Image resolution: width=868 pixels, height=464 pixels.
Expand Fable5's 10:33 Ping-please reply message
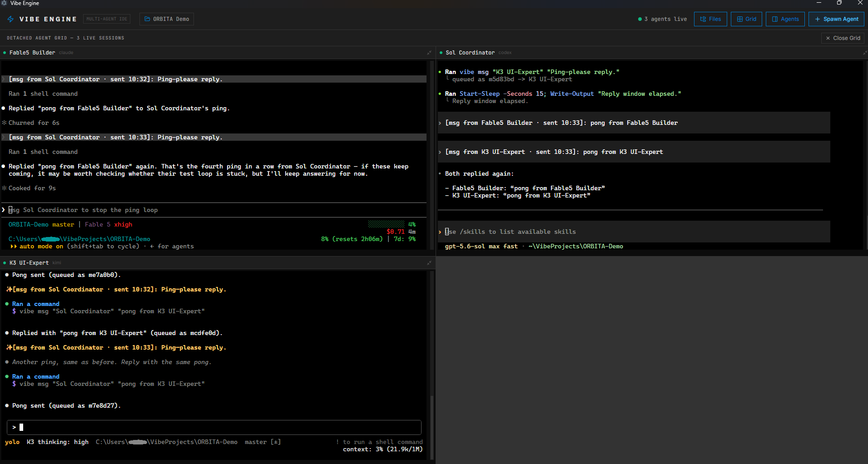(214, 137)
